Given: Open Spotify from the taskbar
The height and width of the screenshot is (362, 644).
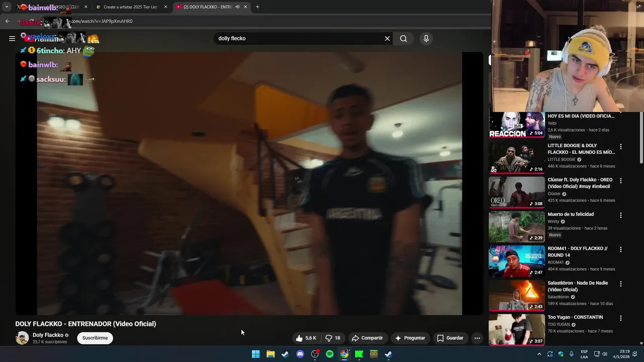Looking at the screenshot, I should (330, 354).
